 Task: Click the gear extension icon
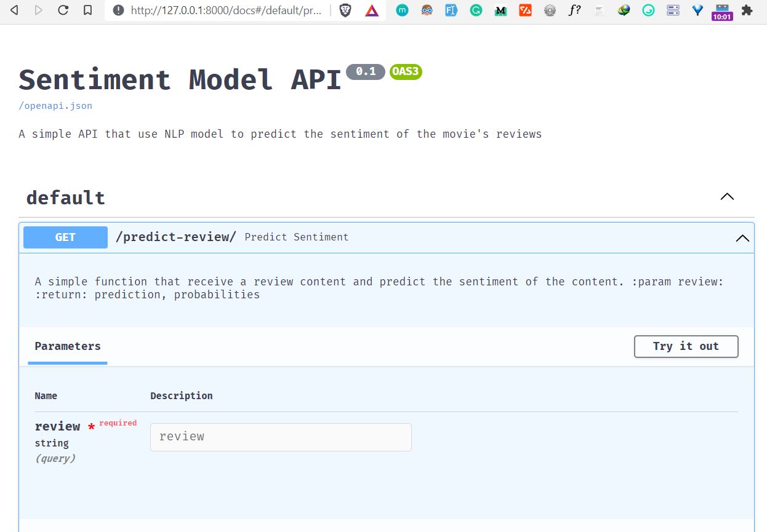tap(550, 10)
